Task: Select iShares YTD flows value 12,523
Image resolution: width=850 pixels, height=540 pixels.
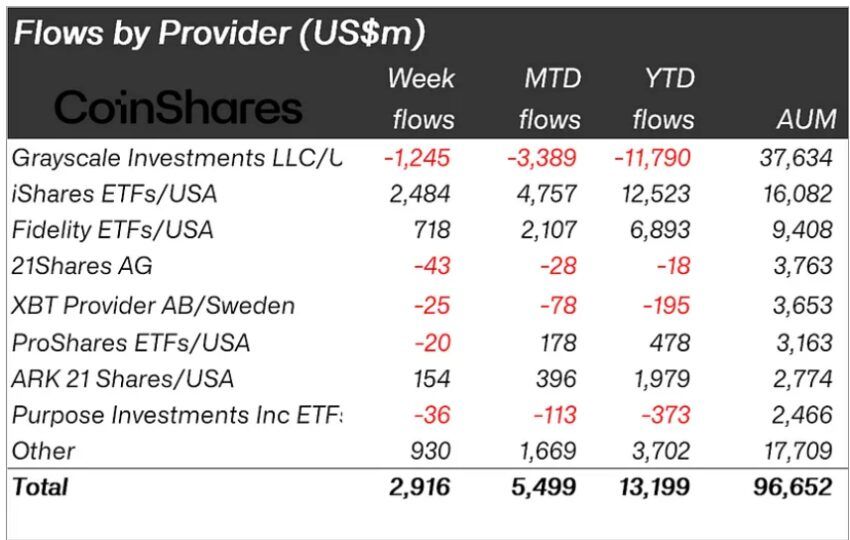Action: (x=656, y=194)
